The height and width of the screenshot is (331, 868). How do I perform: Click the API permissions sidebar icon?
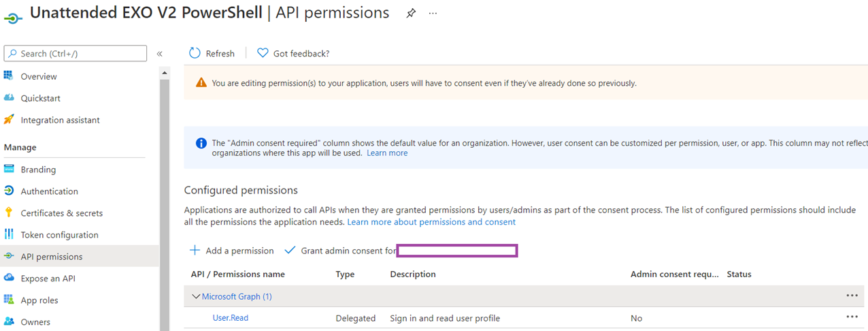(9, 257)
